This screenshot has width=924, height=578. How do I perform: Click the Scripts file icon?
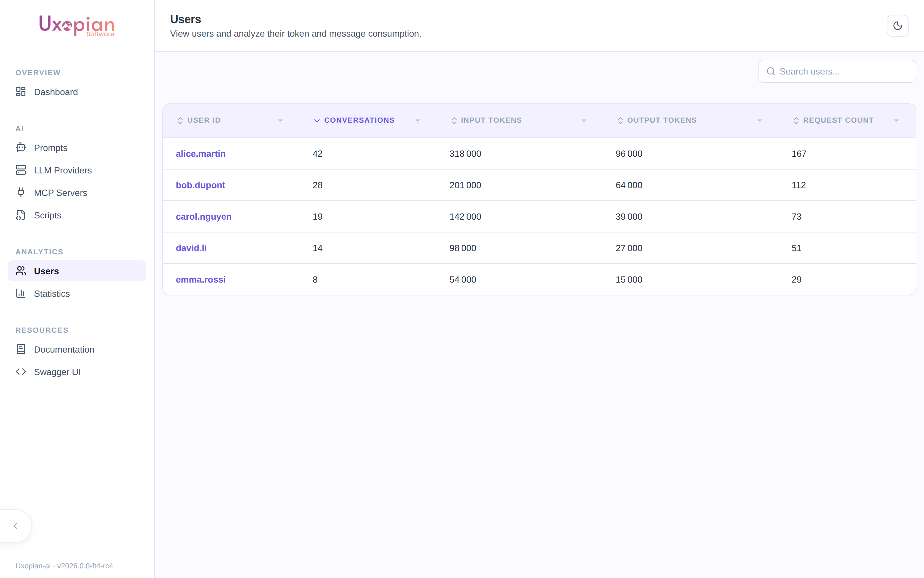[x=21, y=215]
